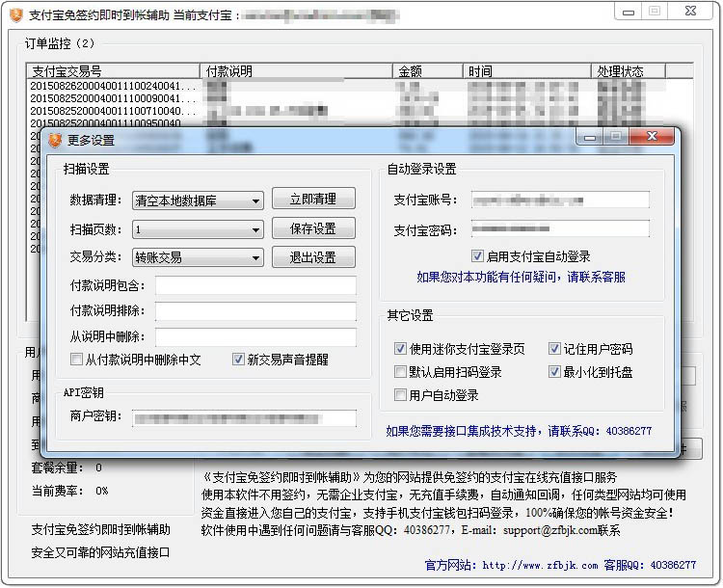The image size is (723, 588).
Task: Toggle 记住用户密码 checkbox
Action: [x=554, y=349]
